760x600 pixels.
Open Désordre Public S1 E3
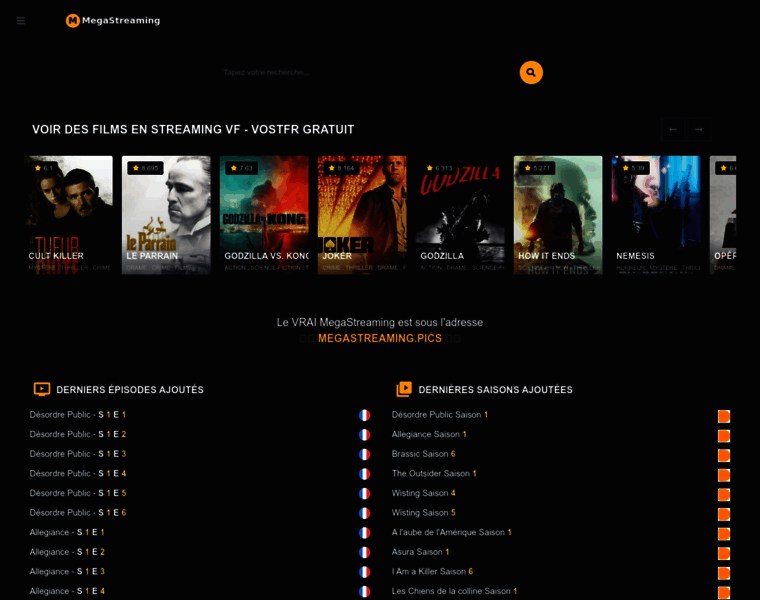[78, 454]
